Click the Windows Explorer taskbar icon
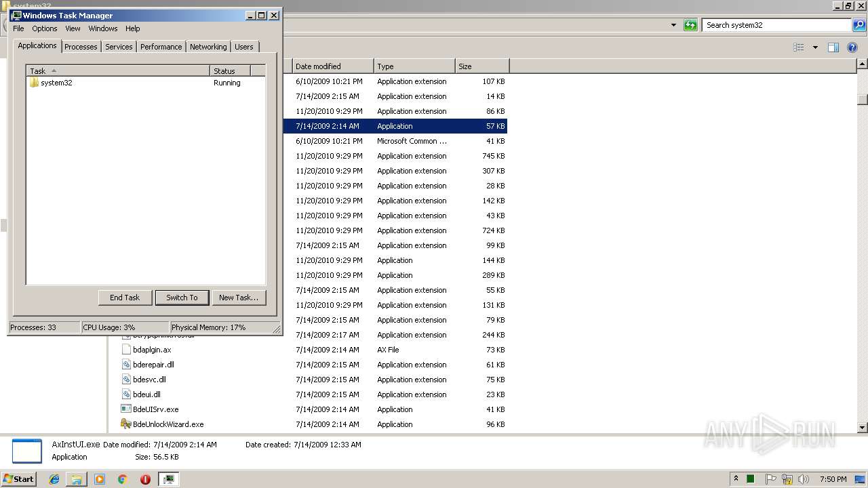 click(77, 479)
